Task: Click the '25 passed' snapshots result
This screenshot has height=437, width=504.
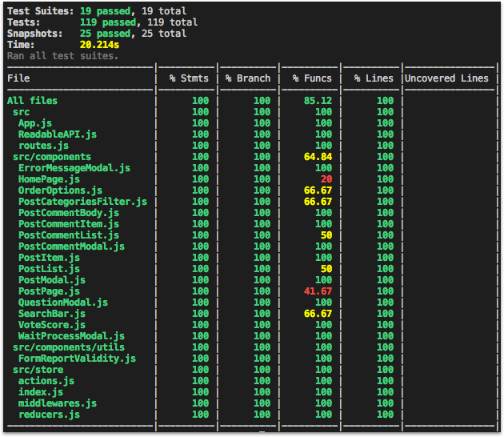Action: [x=105, y=34]
